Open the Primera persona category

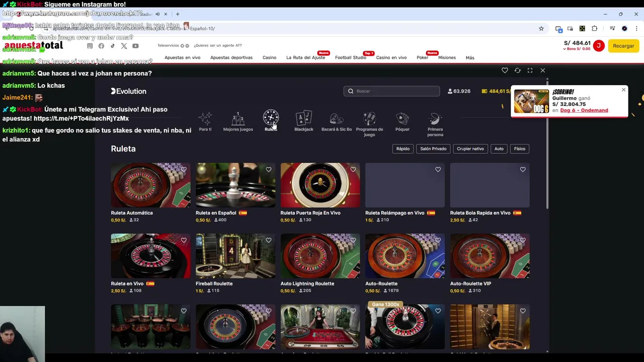[435, 124]
